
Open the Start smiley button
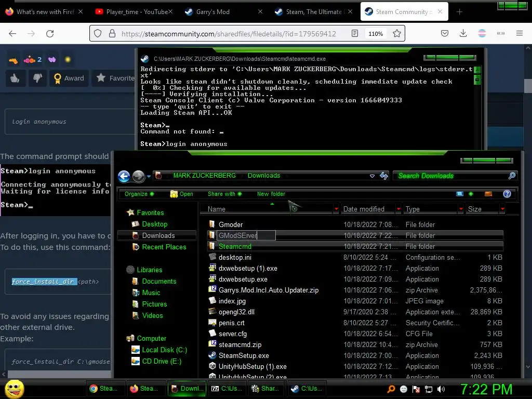tap(14, 389)
